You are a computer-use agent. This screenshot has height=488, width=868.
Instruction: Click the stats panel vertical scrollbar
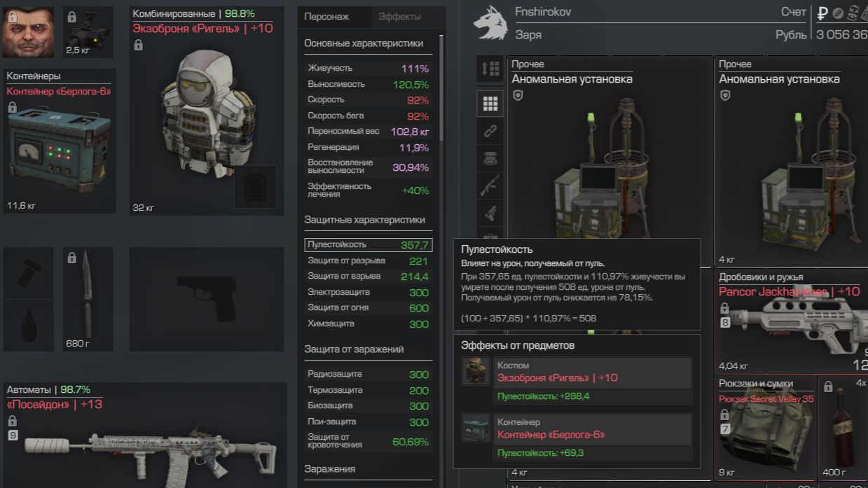click(441, 88)
